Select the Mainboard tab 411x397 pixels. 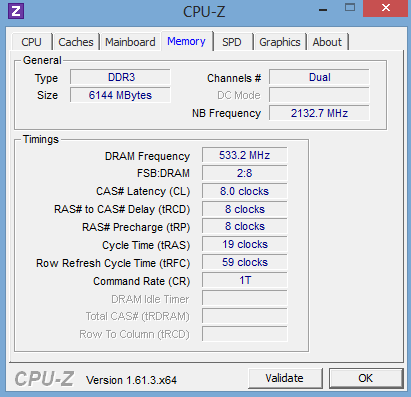(130, 42)
